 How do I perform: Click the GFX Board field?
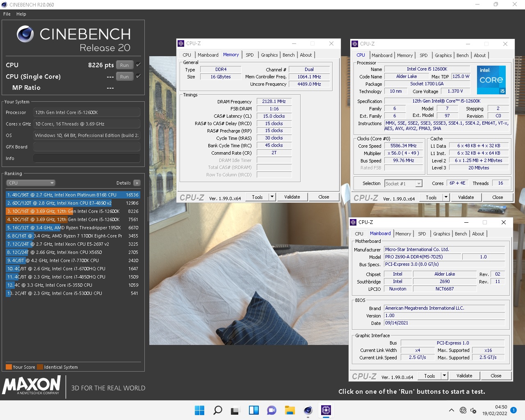(x=87, y=147)
